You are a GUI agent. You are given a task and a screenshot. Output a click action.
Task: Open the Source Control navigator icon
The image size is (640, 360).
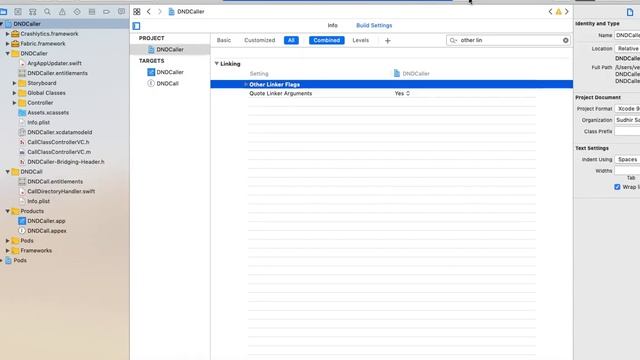point(18,12)
